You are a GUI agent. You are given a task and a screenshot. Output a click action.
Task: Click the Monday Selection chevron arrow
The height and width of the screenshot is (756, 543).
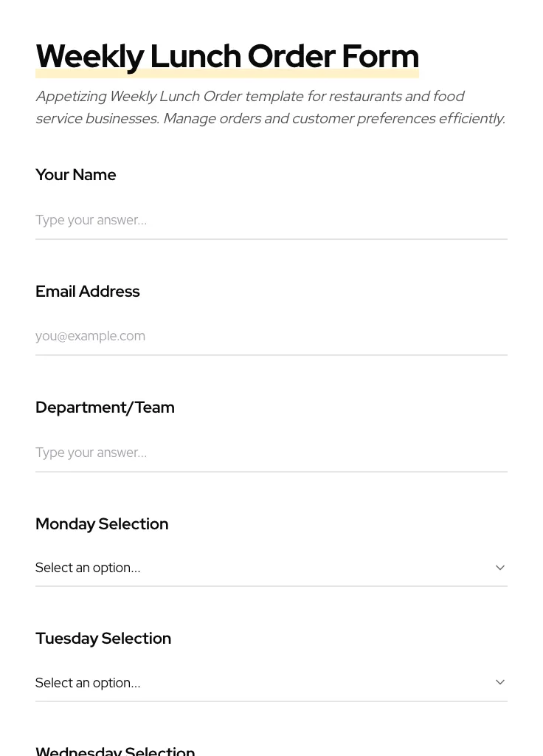[499, 568]
